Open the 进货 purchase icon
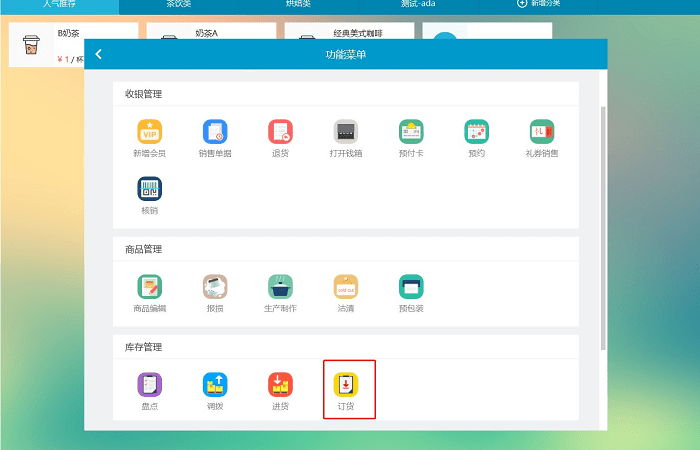The height and width of the screenshot is (450, 700). tap(280, 384)
